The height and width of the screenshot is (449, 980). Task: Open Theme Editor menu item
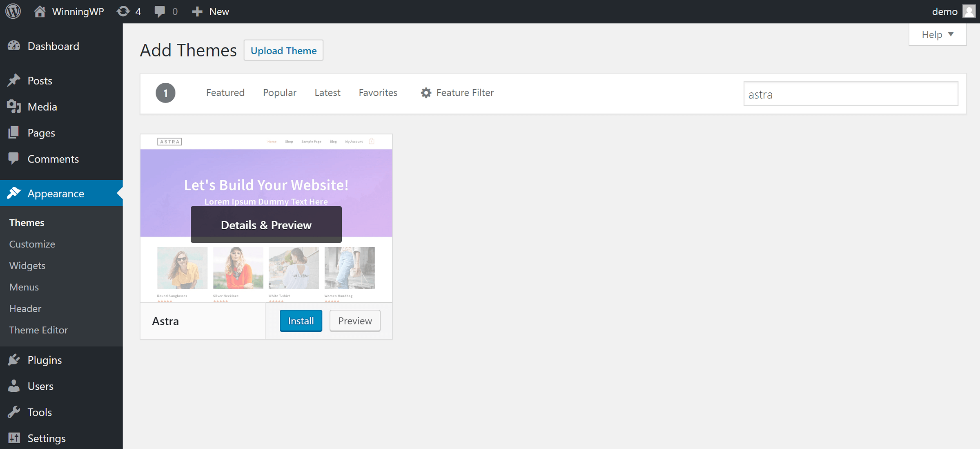[x=39, y=330]
